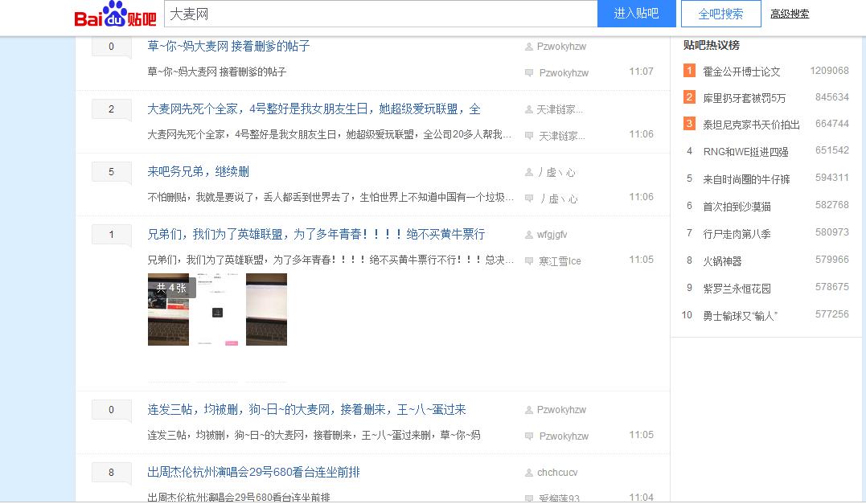Viewport: 866px width, 504px height.
Task: Click author name chchcucv
Action: click(557, 473)
